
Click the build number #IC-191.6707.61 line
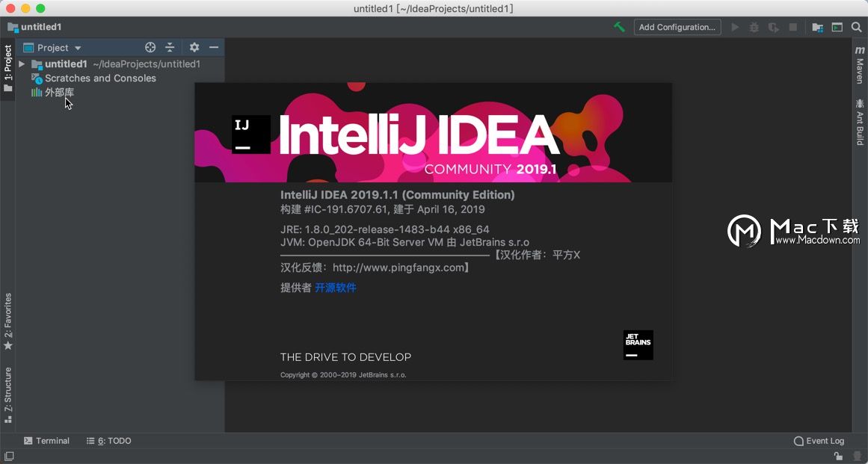coord(383,210)
